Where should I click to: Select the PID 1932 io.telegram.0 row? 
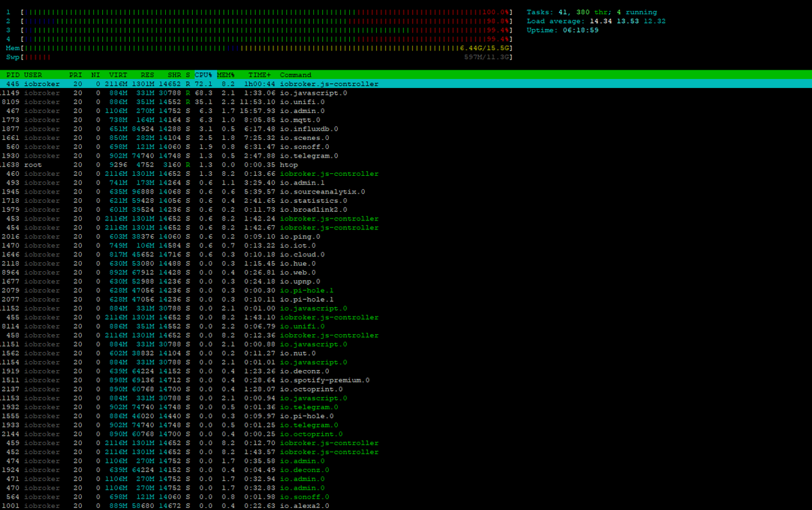(406, 407)
